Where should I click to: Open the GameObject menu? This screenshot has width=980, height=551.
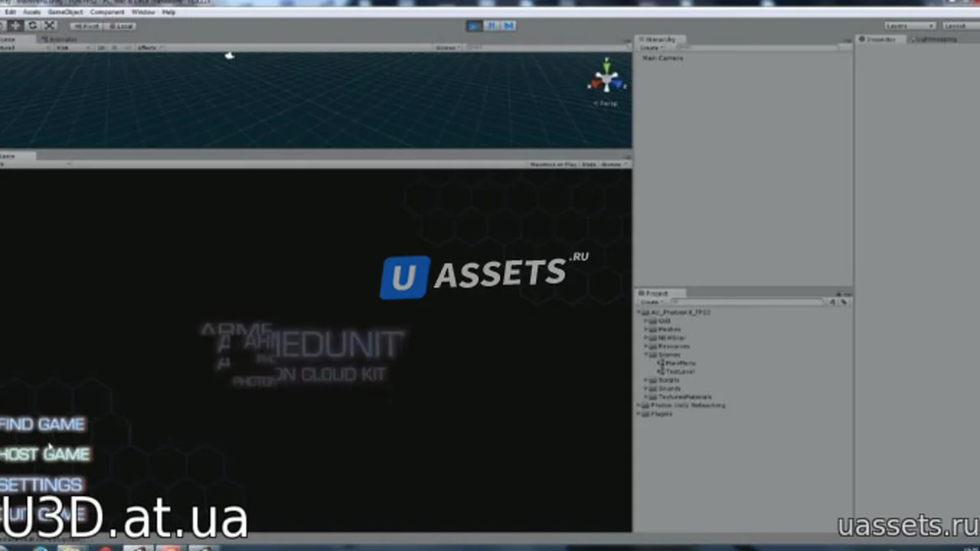click(65, 12)
